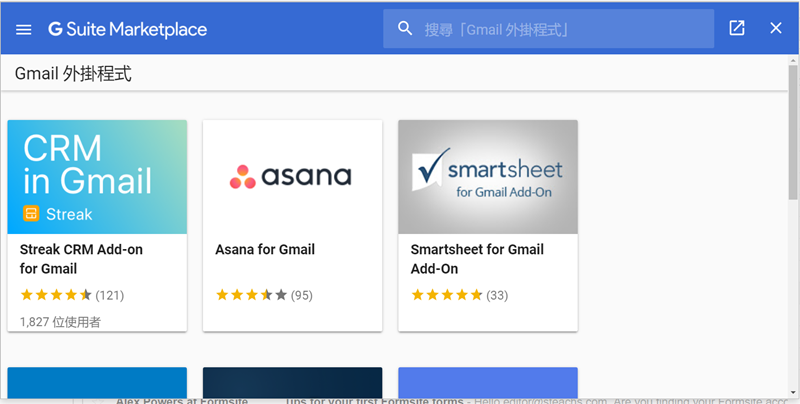Open Smartsheet for Gmail Add-On title
Image resolution: width=800 pixels, height=404 pixels.
477,259
